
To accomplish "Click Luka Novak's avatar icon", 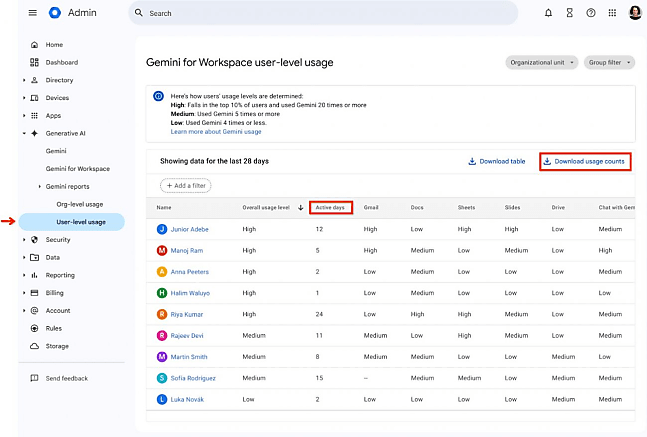I will (162, 399).
